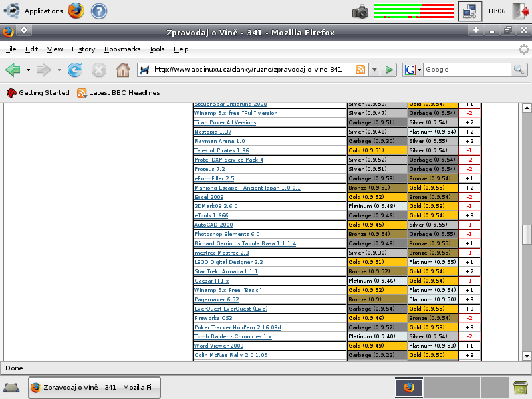The image size is (532, 399).
Task: Open the Winamp 5.x free "Full" version link
Action: [235, 113]
